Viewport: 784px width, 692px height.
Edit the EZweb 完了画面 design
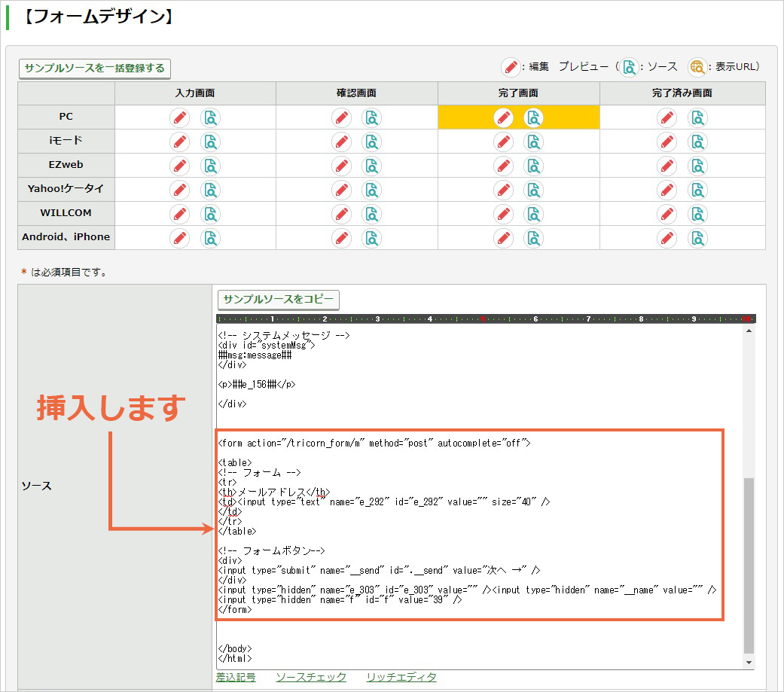coord(504,166)
